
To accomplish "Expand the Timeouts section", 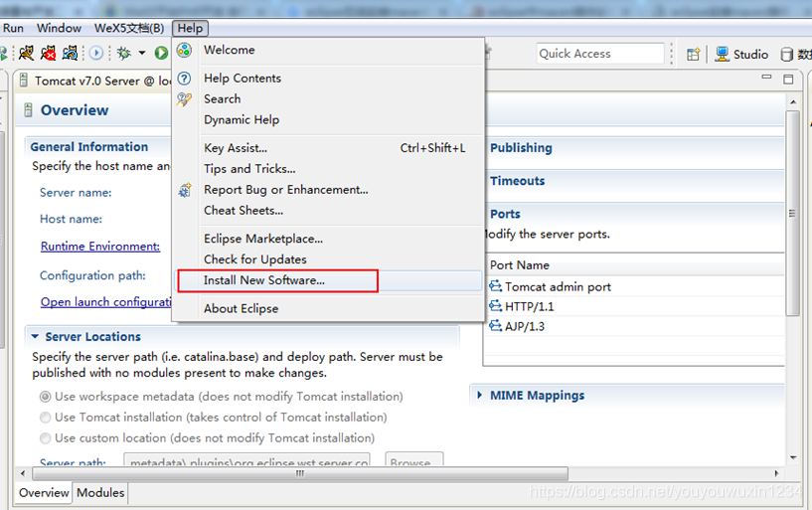I will [518, 181].
